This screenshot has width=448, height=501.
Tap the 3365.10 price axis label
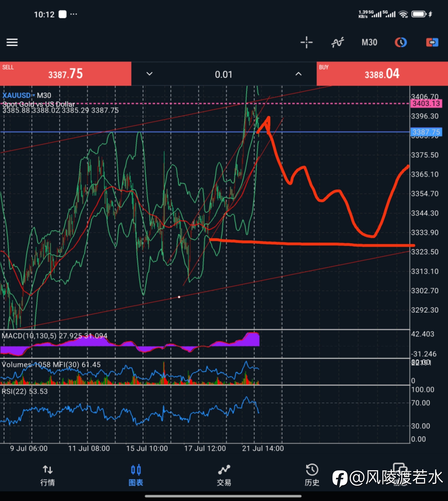[x=425, y=174]
